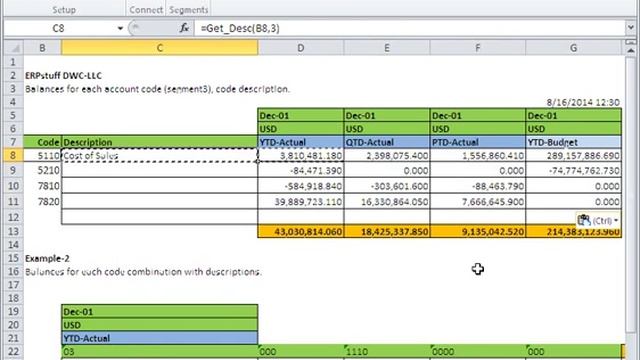Click code cell 5210

point(42,170)
